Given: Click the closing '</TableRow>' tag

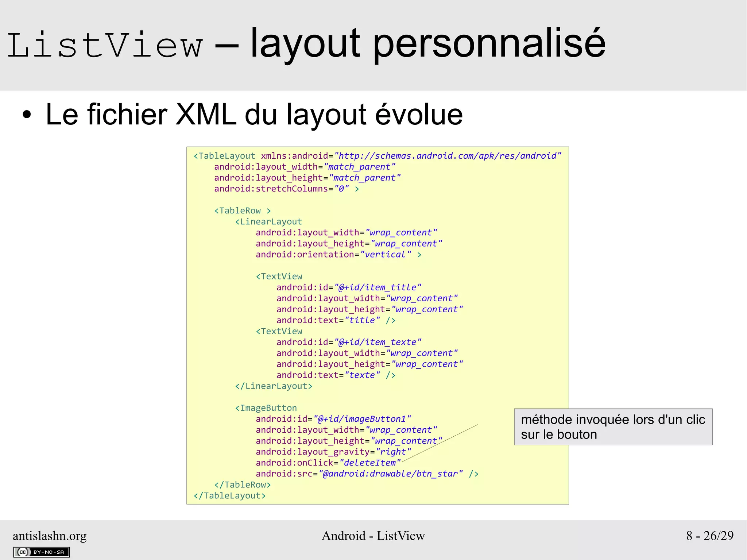Looking at the screenshot, I should click(x=243, y=484).
